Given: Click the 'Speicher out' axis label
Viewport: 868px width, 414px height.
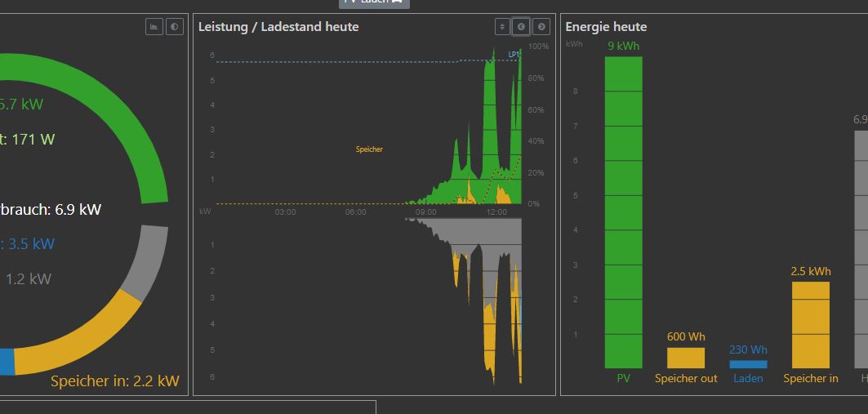Looking at the screenshot, I should click(x=685, y=379).
